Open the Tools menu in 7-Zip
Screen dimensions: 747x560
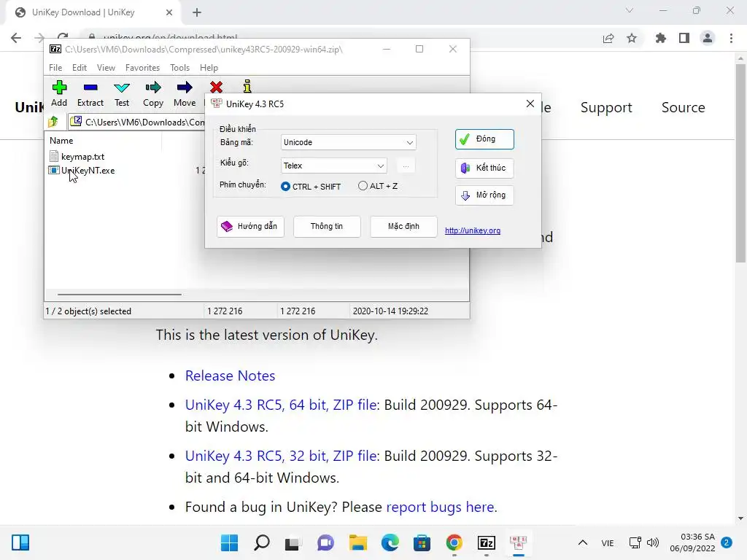coord(179,68)
